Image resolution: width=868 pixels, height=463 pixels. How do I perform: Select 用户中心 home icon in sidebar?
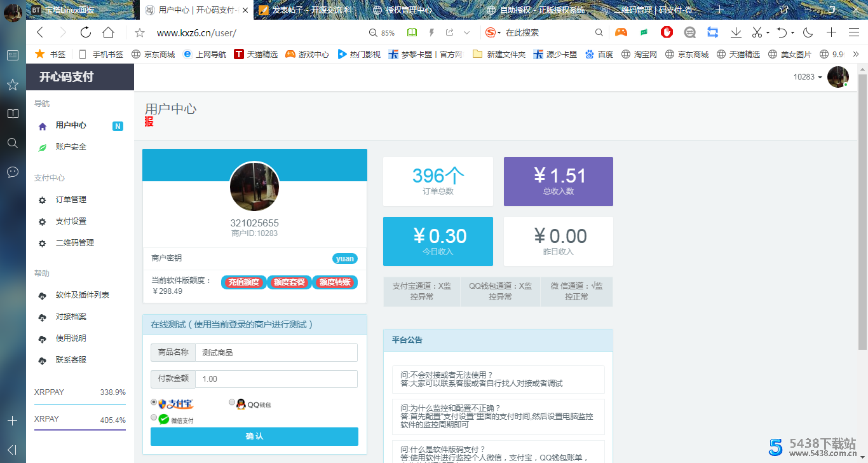pos(41,125)
